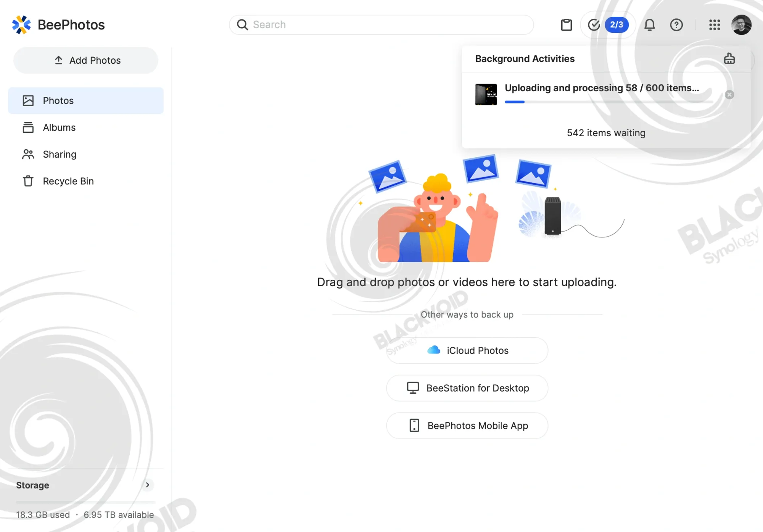Select Photos in the sidebar

tap(86, 101)
